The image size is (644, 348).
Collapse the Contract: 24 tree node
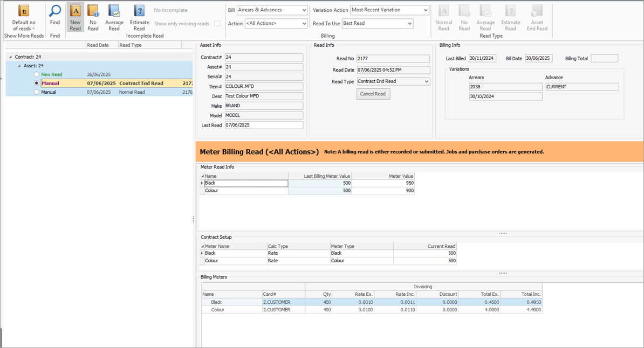coord(11,57)
